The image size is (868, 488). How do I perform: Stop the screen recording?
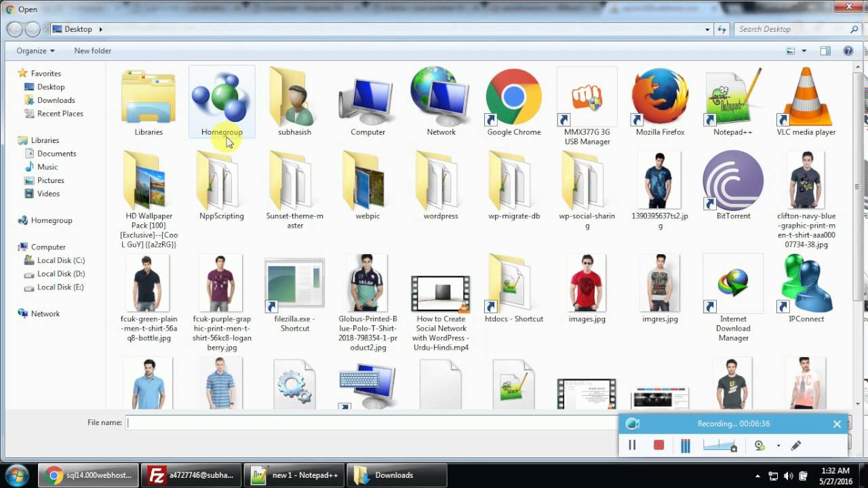(658, 445)
